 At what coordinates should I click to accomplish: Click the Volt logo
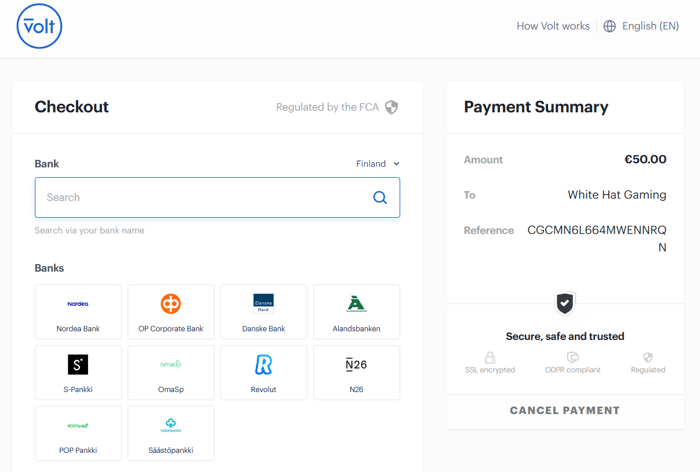point(39,26)
